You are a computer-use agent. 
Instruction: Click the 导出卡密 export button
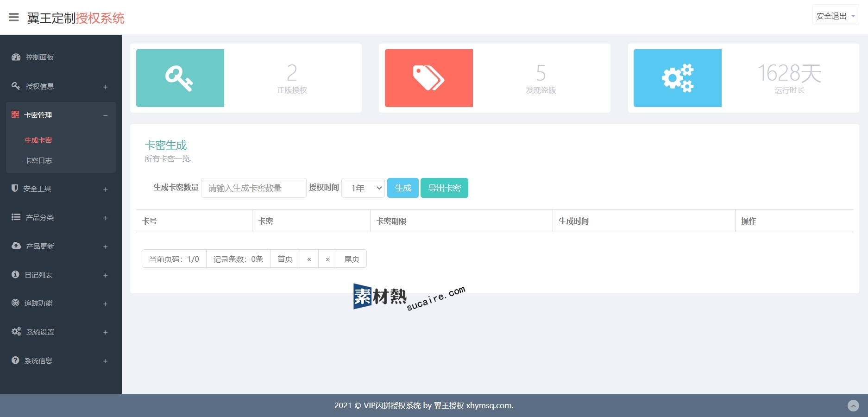pyautogui.click(x=444, y=188)
